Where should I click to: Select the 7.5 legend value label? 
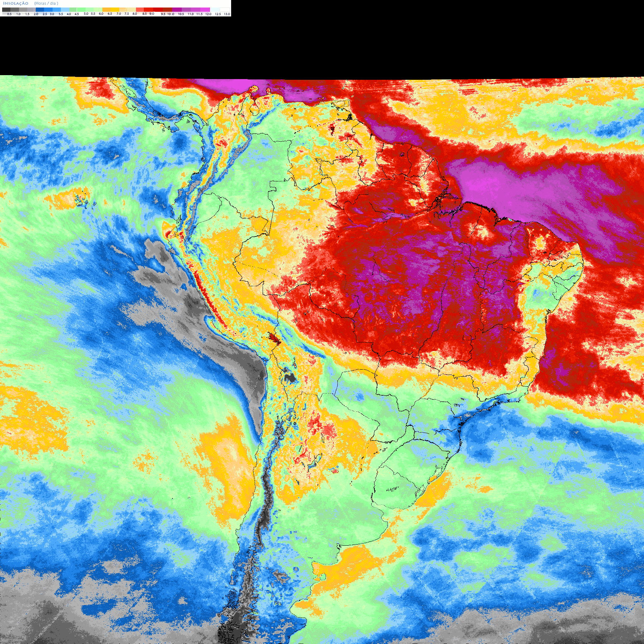tap(127, 14)
